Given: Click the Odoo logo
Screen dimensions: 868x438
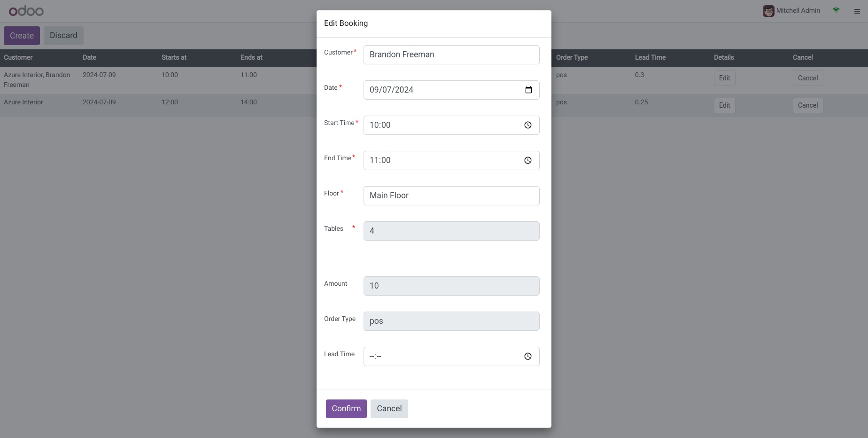Looking at the screenshot, I should coord(26,11).
